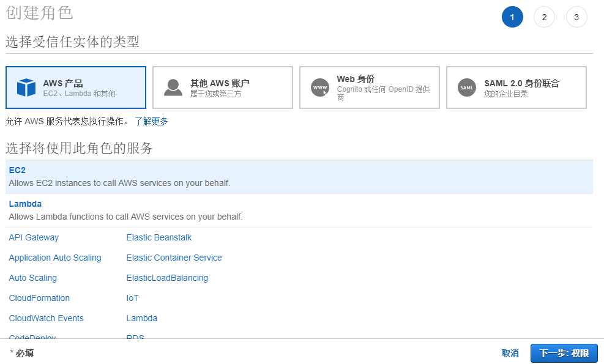Choose the 其他 AWS 账户 entity card
604x364 pixels.
223,87
